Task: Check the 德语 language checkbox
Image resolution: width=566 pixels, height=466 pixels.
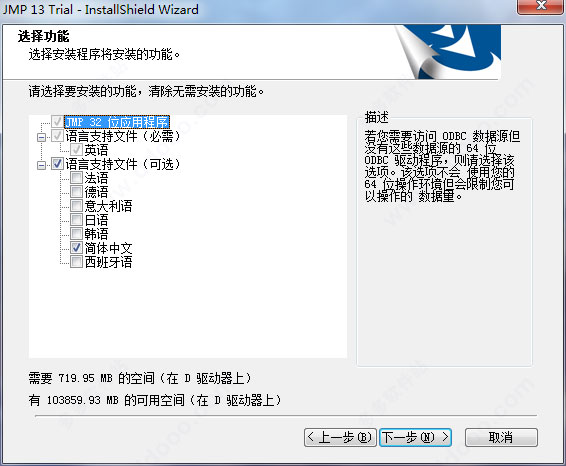Action: coord(76,192)
